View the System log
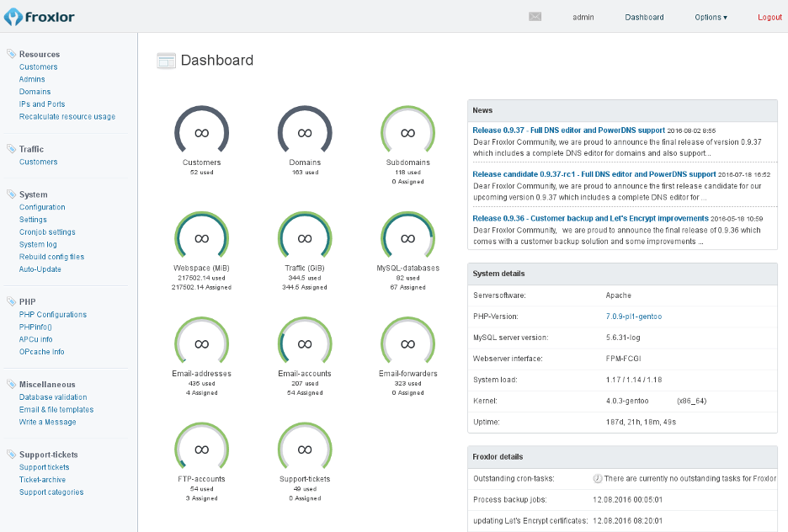Viewport: 788px width, 532px height. 38,244
